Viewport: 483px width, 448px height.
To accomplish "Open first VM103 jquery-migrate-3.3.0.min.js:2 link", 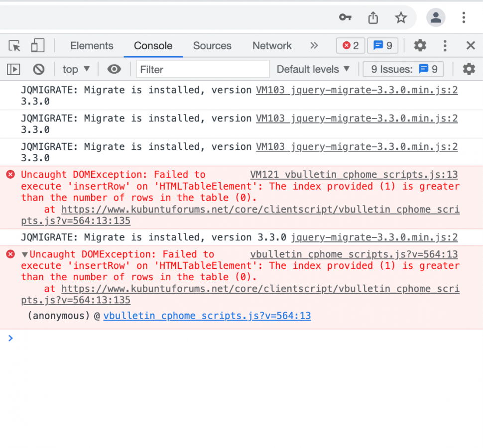I will pos(357,90).
